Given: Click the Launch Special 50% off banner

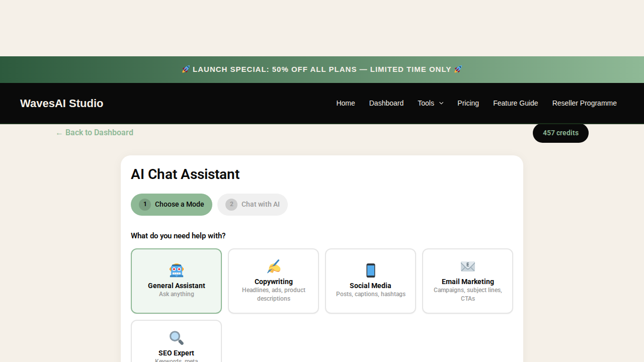Looking at the screenshot, I should [322, 69].
